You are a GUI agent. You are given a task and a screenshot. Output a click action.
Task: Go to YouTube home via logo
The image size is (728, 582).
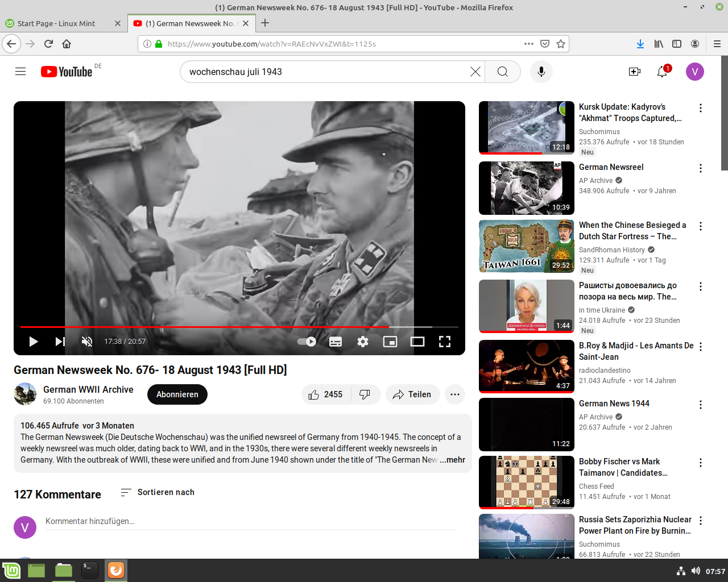coord(67,72)
